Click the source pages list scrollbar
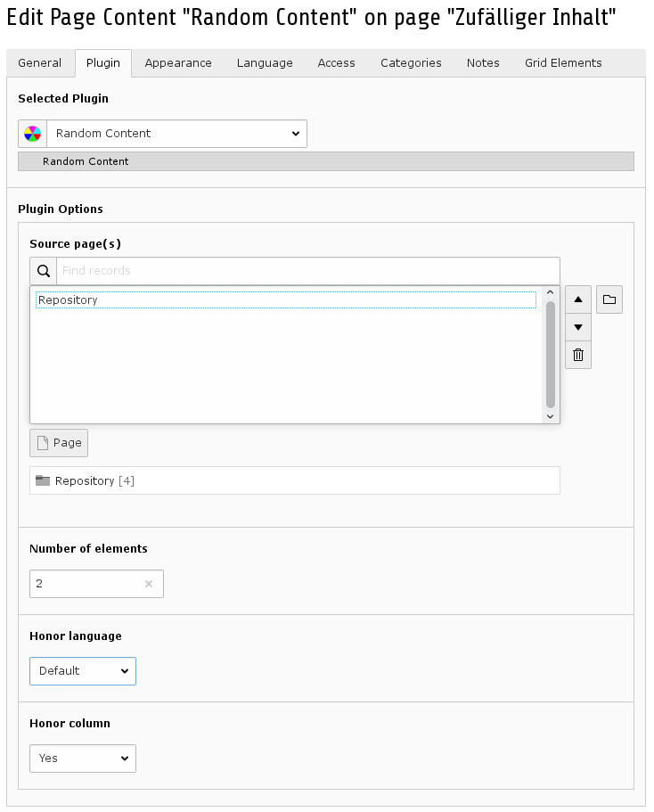The width and height of the screenshot is (654, 812). [550, 354]
